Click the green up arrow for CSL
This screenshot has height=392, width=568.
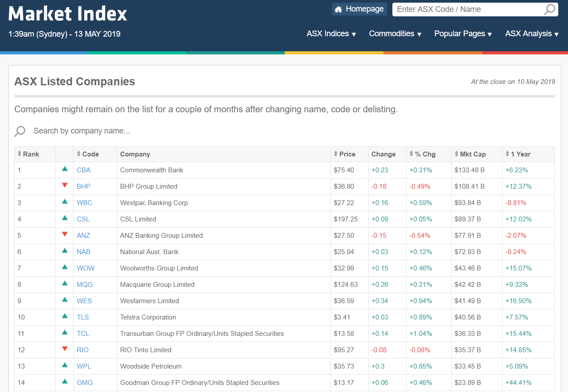65,218
